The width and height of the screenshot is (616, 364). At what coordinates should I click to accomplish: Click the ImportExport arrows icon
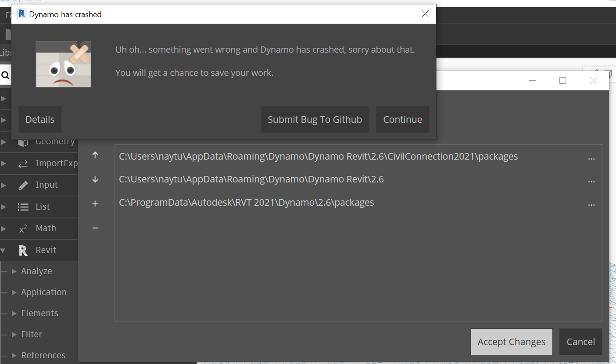(24, 163)
